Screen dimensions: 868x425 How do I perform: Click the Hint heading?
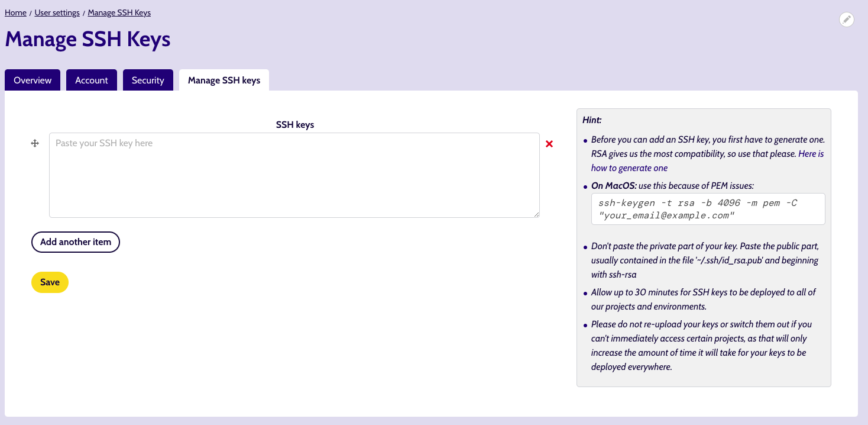(x=592, y=120)
